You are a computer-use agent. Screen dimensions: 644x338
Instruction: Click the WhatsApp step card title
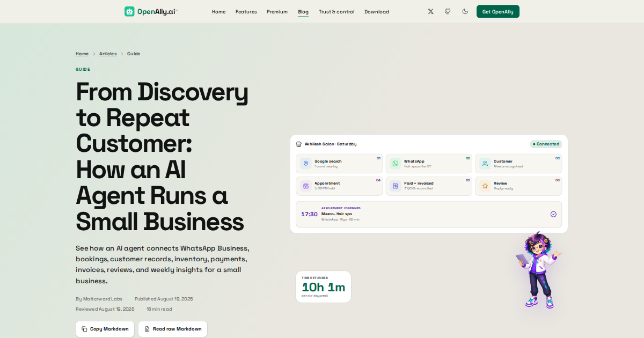414,161
